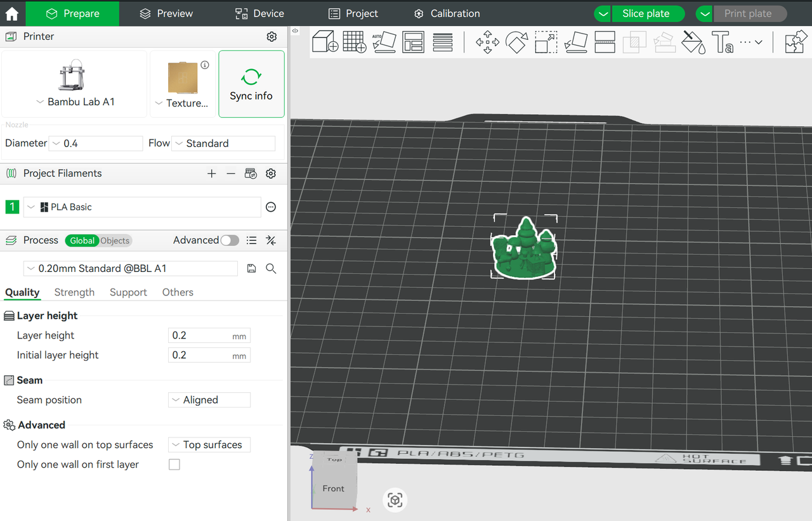Select the Scale tool
This screenshot has width=812, height=521.
(546, 42)
